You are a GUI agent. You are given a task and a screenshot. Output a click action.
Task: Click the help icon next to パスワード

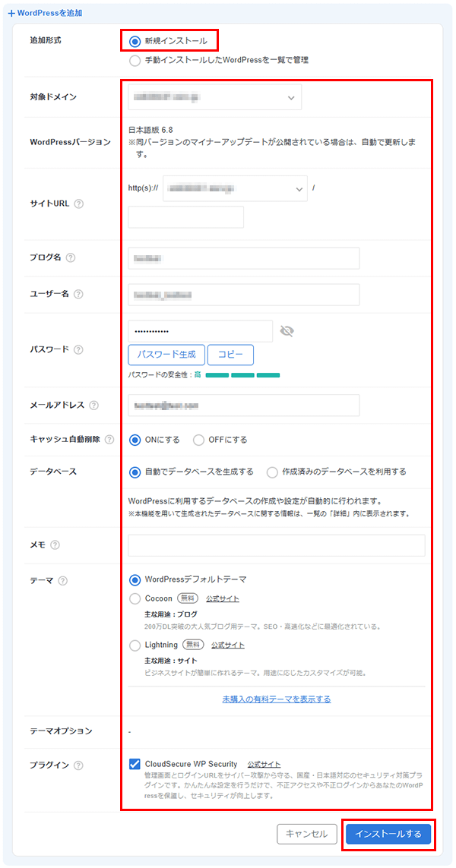78,349
